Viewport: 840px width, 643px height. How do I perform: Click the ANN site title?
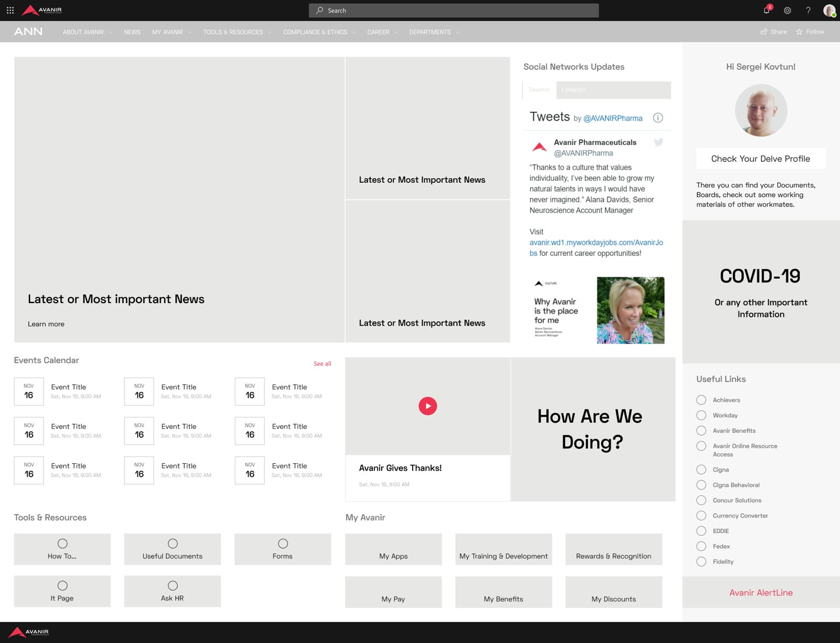pos(28,32)
